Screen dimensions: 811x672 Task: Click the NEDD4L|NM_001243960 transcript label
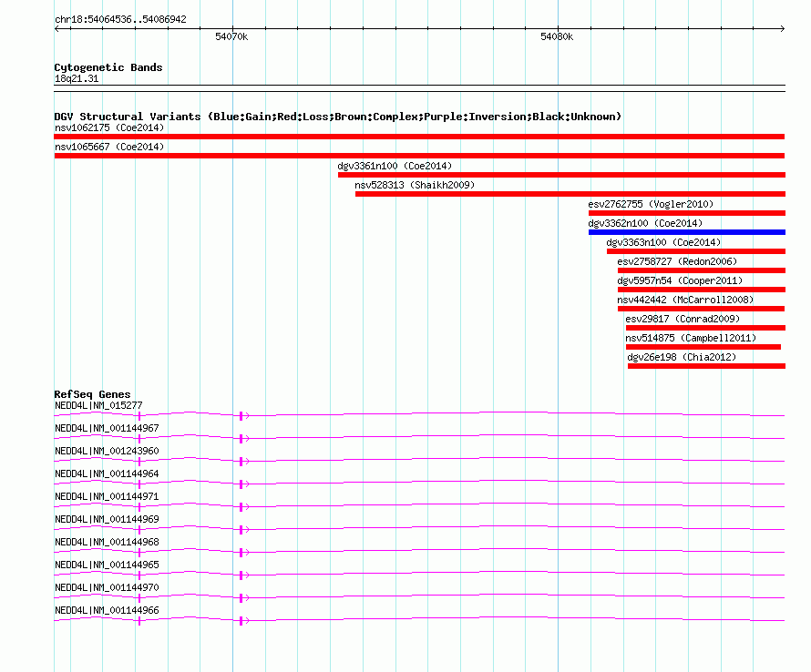107,452
